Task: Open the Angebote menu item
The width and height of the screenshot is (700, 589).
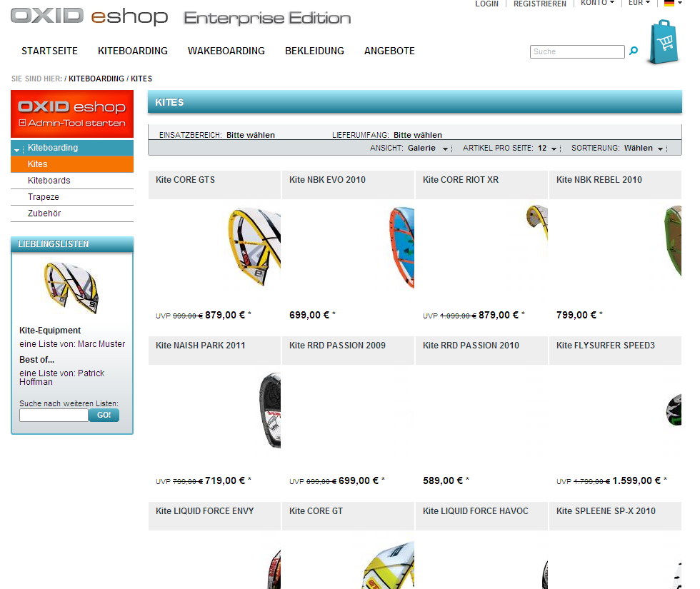Action: coord(389,51)
